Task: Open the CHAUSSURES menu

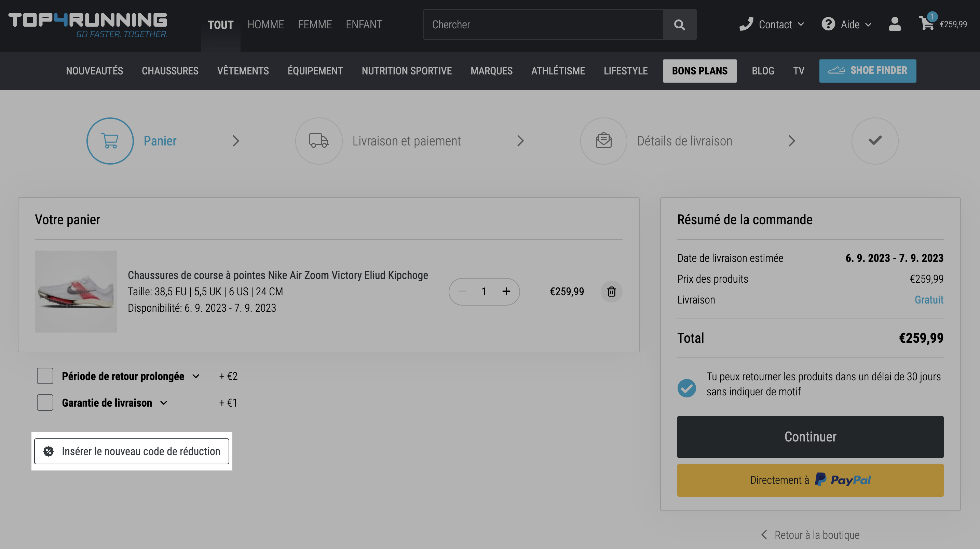Action: pyautogui.click(x=170, y=71)
